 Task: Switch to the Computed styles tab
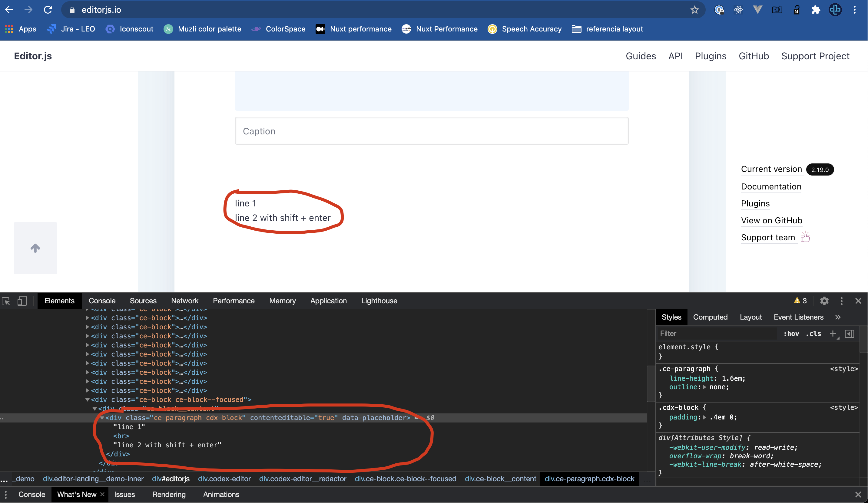point(710,317)
